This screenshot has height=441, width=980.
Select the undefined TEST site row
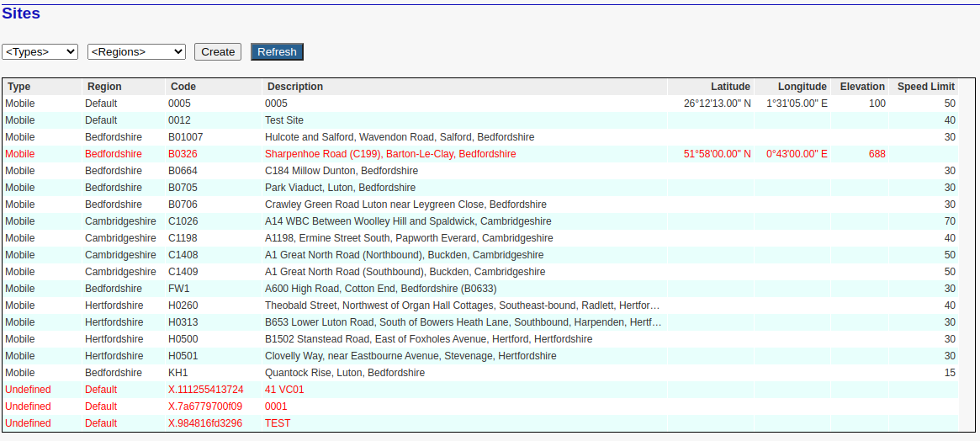coord(278,423)
